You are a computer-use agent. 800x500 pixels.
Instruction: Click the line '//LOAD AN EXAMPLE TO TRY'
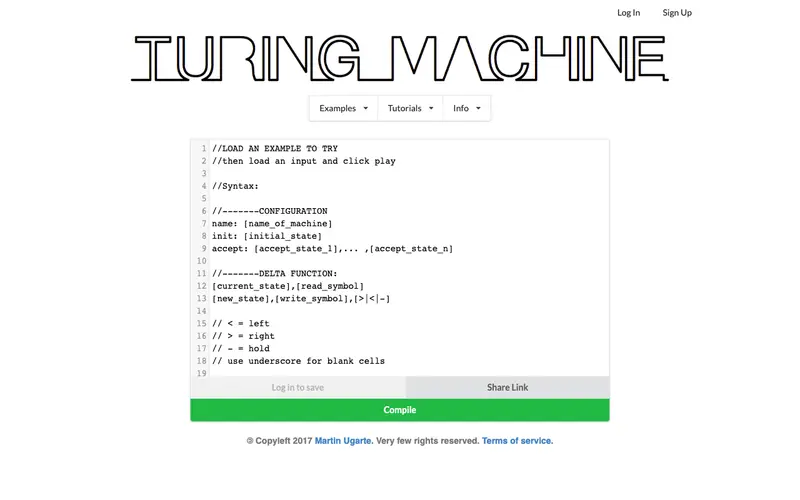(275, 148)
